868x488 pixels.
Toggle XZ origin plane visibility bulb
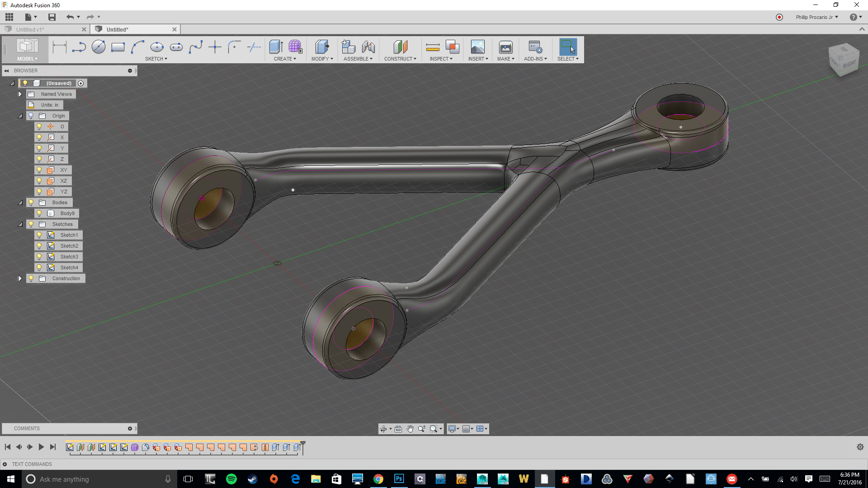(39, 181)
